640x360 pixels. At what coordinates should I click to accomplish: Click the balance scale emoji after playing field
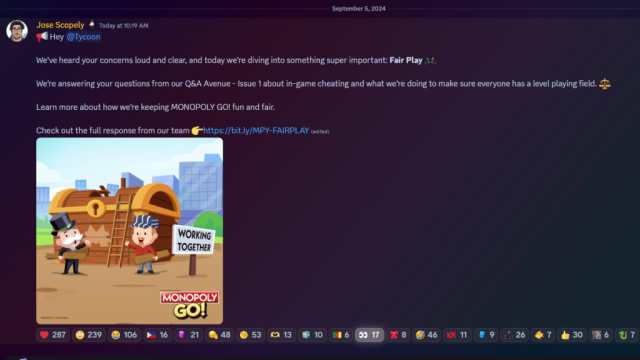(x=604, y=84)
